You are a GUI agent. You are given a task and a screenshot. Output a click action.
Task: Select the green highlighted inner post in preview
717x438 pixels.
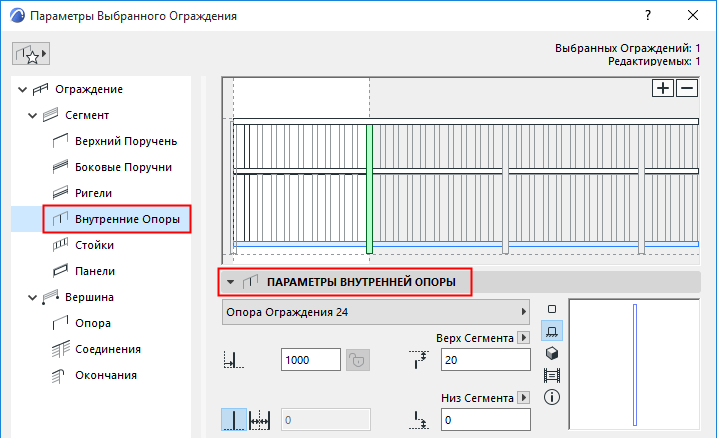369,189
